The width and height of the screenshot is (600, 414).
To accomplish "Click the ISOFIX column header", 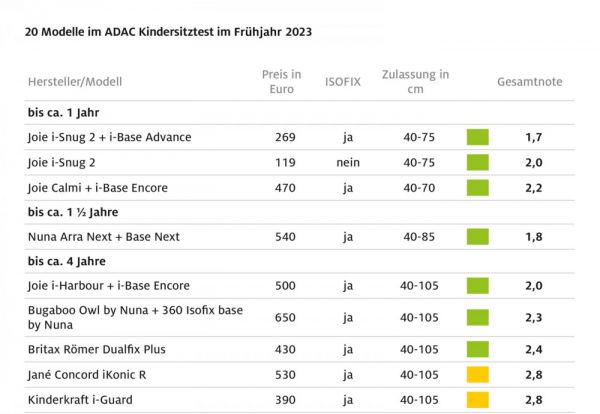I will [345, 81].
